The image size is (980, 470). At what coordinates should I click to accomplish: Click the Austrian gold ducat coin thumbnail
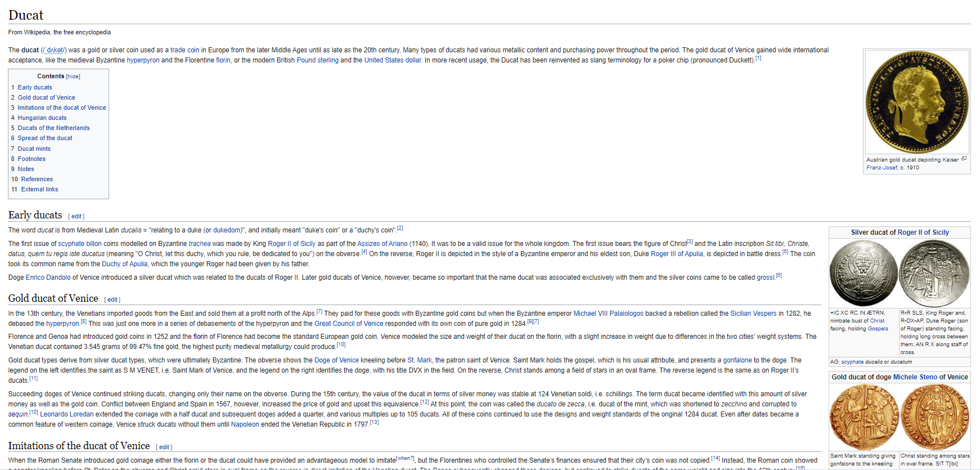[x=916, y=102]
